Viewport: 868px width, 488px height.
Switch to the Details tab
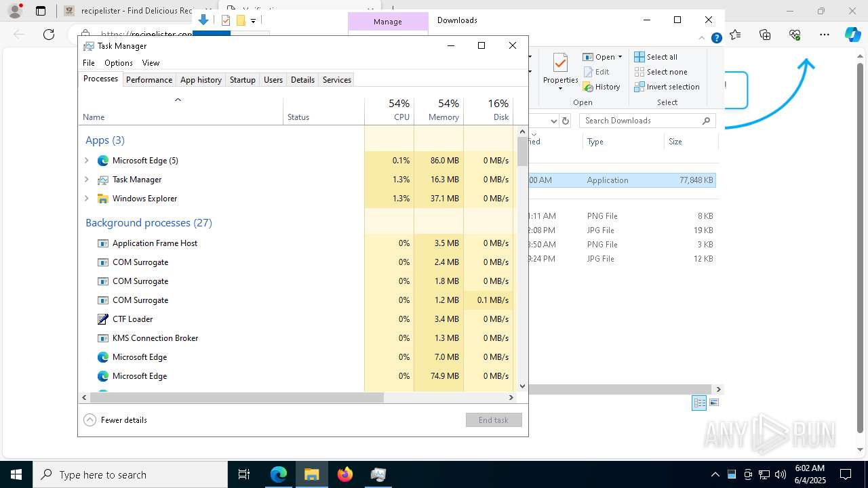coord(302,80)
